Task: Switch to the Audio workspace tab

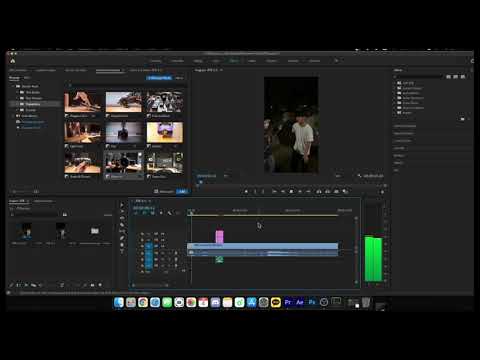Action: point(252,61)
